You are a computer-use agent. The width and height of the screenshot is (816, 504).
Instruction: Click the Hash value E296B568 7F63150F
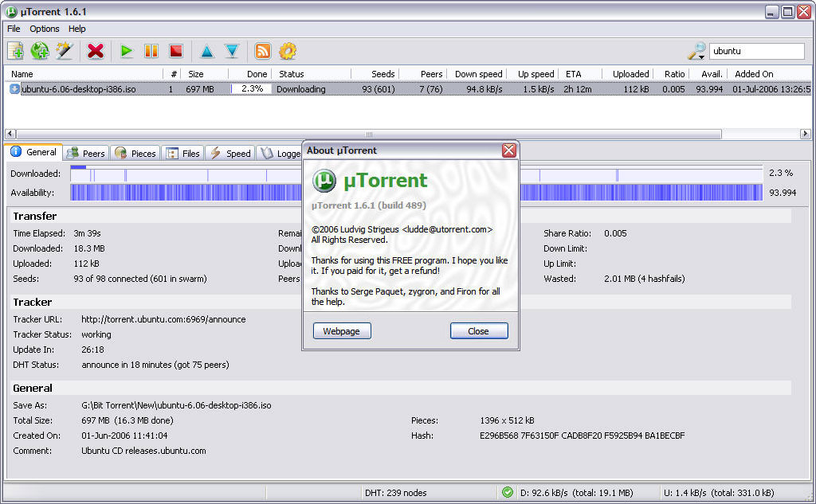click(x=582, y=436)
